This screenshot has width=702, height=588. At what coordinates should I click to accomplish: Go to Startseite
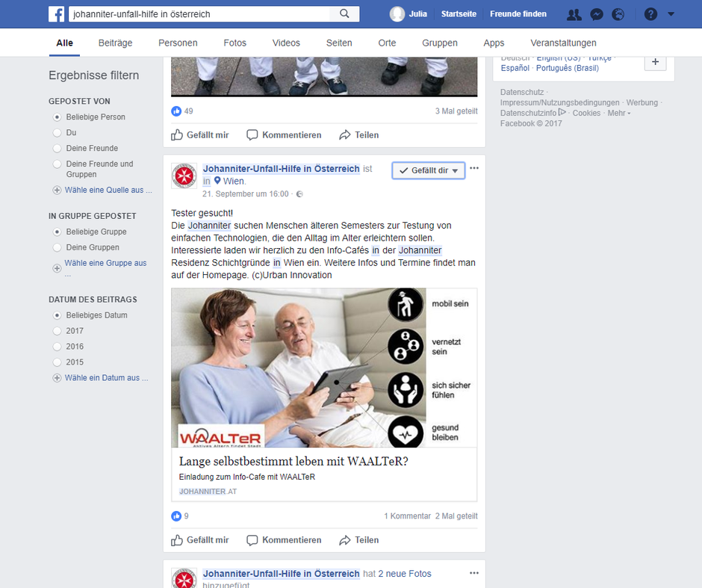pos(459,14)
